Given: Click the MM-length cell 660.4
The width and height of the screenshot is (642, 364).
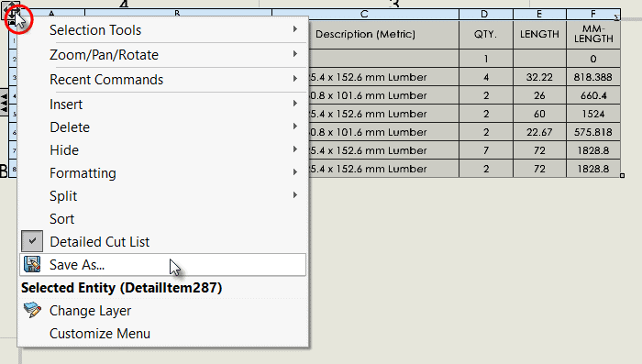Looking at the screenshot, I should (x=593, y=95).
